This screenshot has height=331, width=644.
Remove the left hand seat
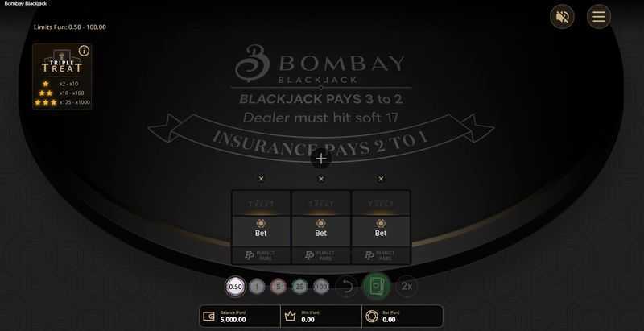pyautogui.click(x=261, y=179)
